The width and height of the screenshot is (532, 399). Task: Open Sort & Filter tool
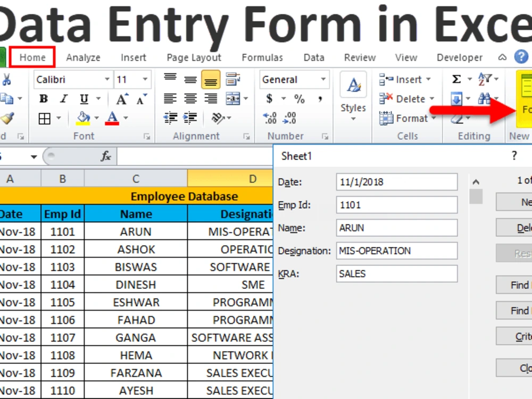click(485, 79)
